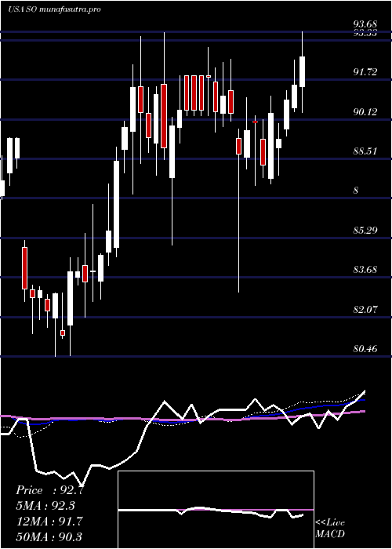
Task: Click the 80.46 price level label
Action: (365, 349)
